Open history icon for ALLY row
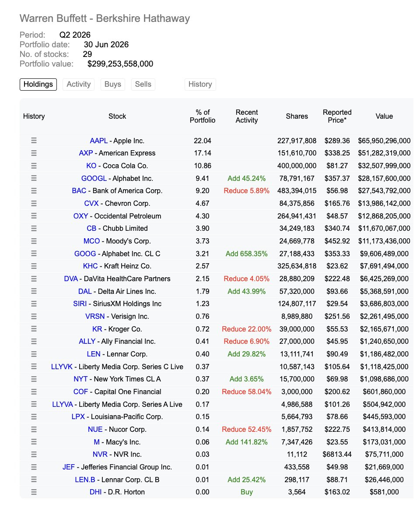Image resolution: width=420 pixels, height=508 pixels. pos(34,342)
